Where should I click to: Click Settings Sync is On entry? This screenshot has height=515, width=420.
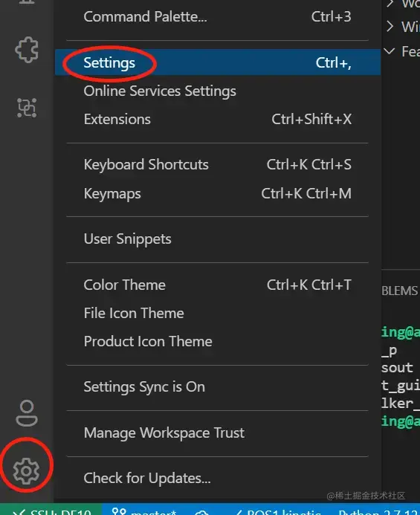pos(218,386)
